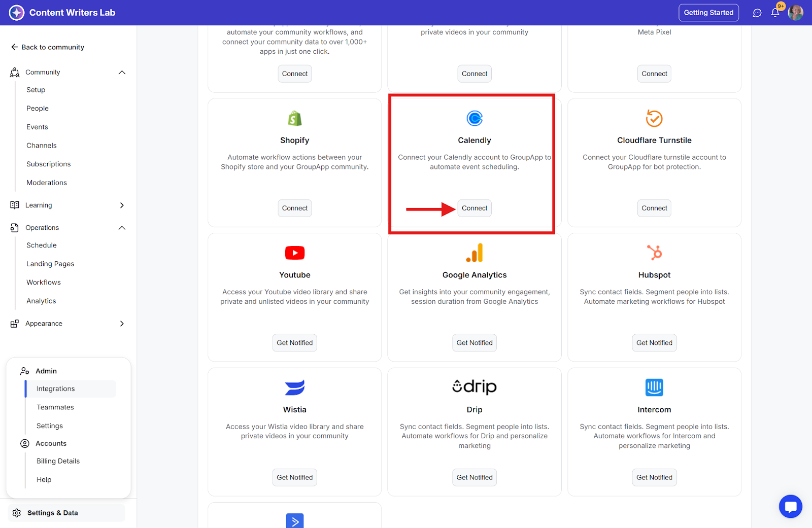
Task: Open Billing Details
Action: pos(58,461)
